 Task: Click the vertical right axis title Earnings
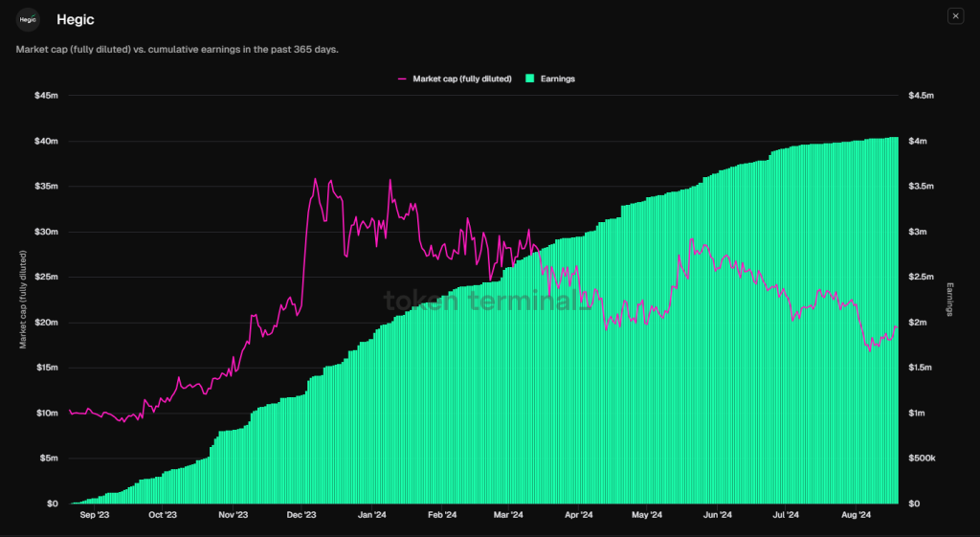click(x=950, y=299)
